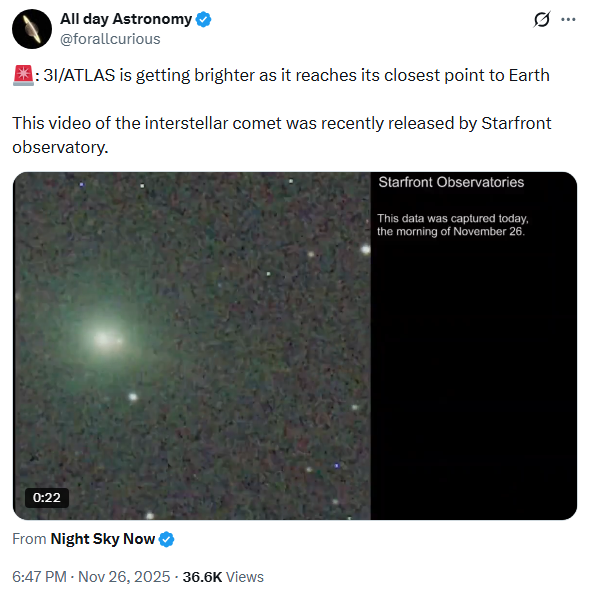Click the All day Astronomy verified badge
This screenshot has height=595, width=591.
point(203,19)
